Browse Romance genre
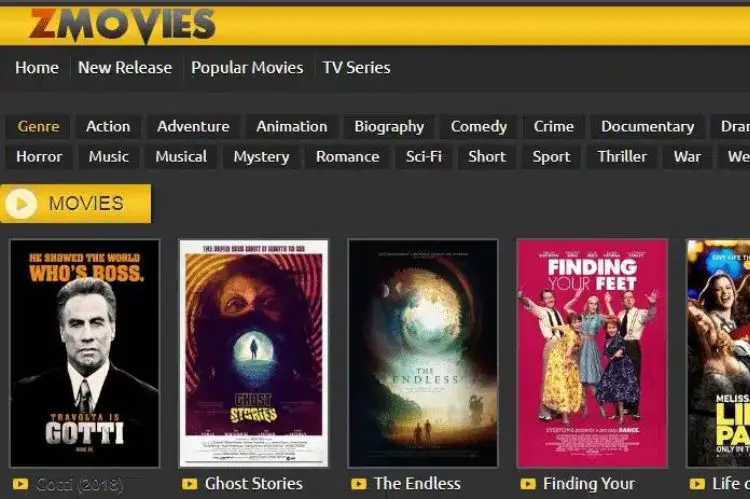 click(x=347, y=156)
